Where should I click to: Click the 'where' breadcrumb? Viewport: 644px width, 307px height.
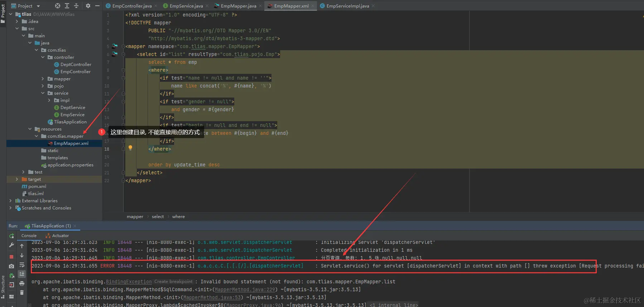click(x=178, y=217)
